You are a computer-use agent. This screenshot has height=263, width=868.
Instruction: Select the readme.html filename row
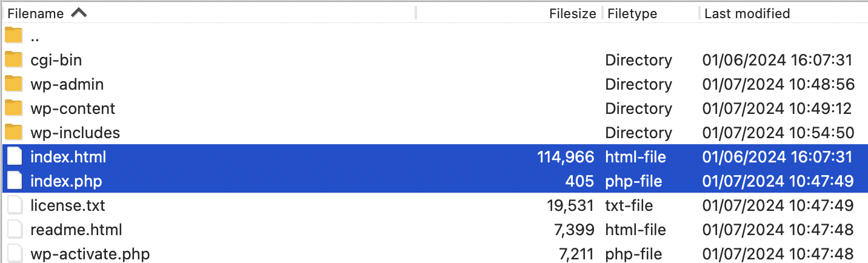coord(434,230)
